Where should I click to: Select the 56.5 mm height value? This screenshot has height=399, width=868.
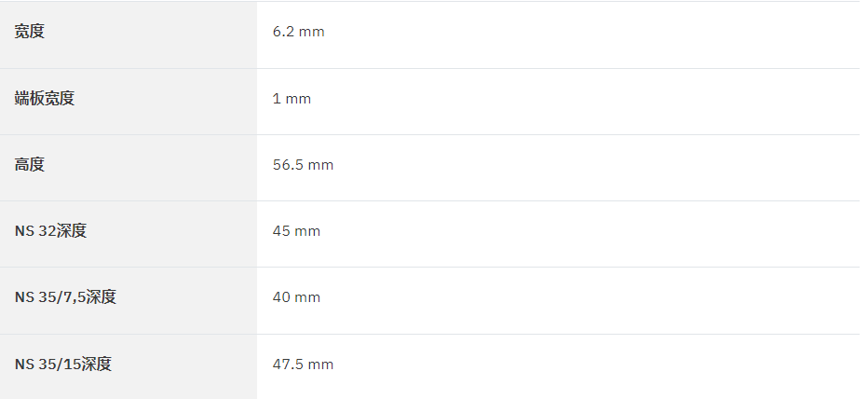[303, 165]
